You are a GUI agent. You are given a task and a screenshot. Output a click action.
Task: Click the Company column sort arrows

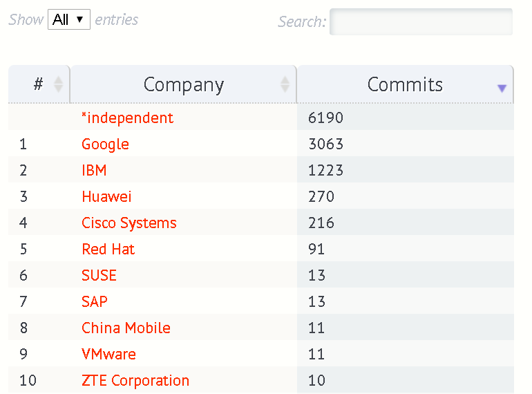click(x=285, y=84)
